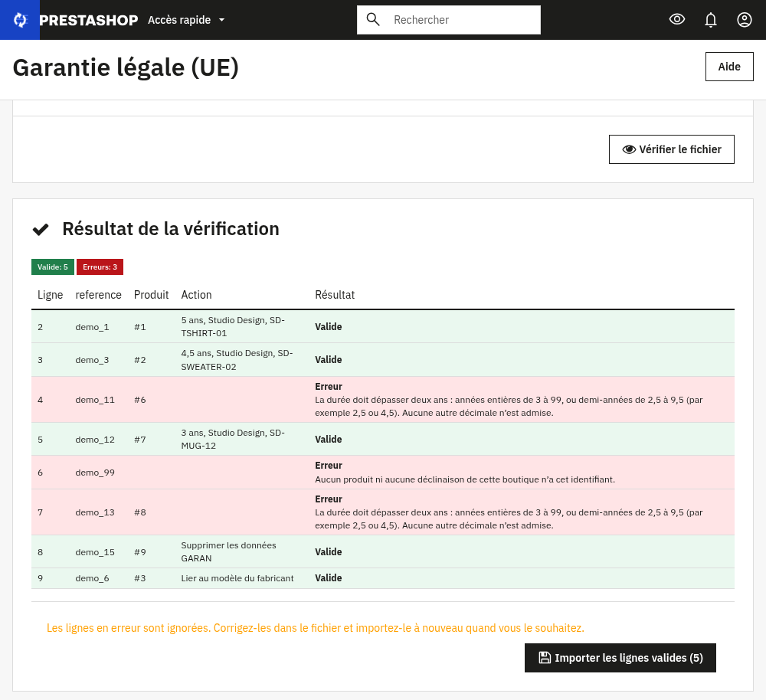Click the magnifier search icon
The height and width of the screenshot is (700, 766).
(x=373, y=20)
